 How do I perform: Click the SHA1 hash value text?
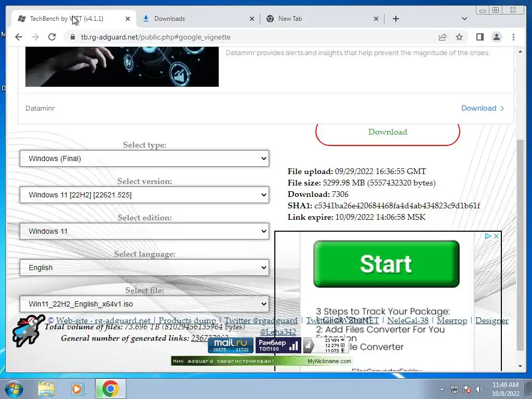pos(397,206)
